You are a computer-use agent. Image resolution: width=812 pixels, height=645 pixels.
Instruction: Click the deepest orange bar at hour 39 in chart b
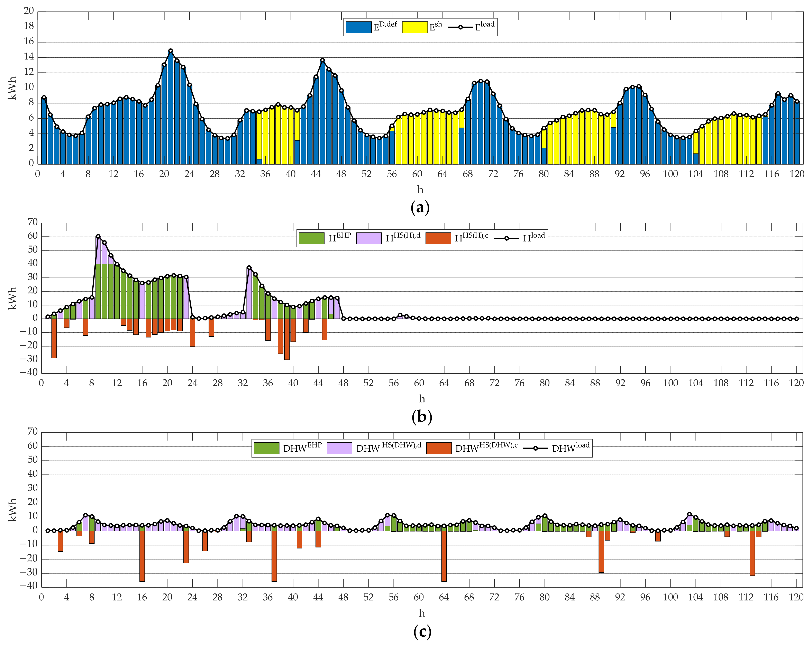click(x=287, y=339)
